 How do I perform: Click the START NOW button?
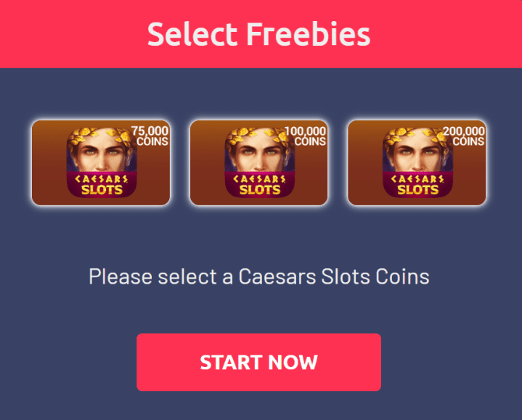258,362
